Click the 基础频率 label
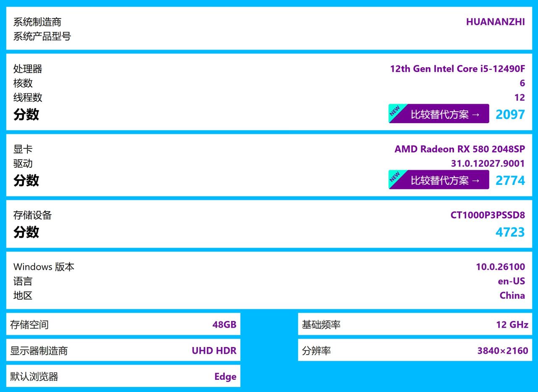 [x=321, y=324]
